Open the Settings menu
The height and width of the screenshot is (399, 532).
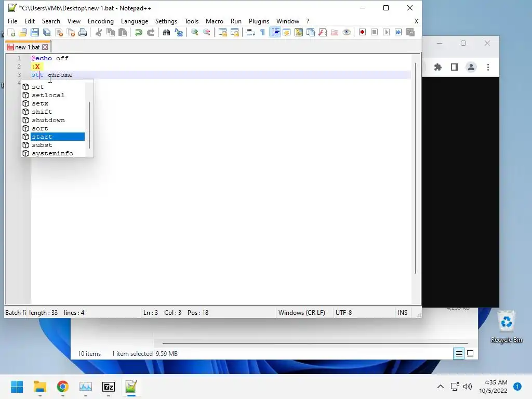point(166,21)
